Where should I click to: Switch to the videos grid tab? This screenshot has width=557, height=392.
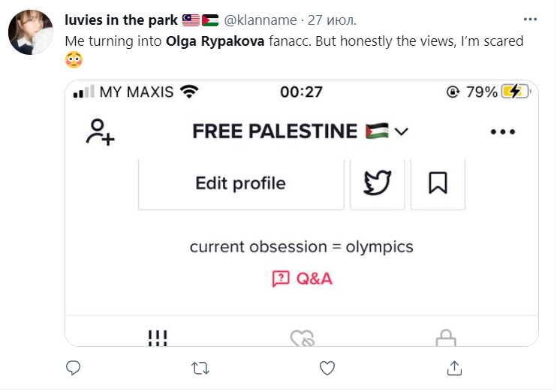click(x=157, y=339)
